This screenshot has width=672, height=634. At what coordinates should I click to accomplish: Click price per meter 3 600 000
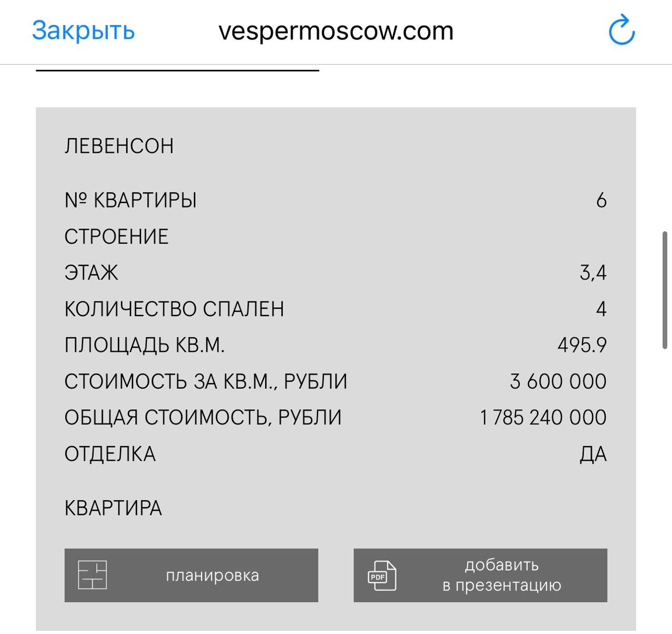[558, 381]
